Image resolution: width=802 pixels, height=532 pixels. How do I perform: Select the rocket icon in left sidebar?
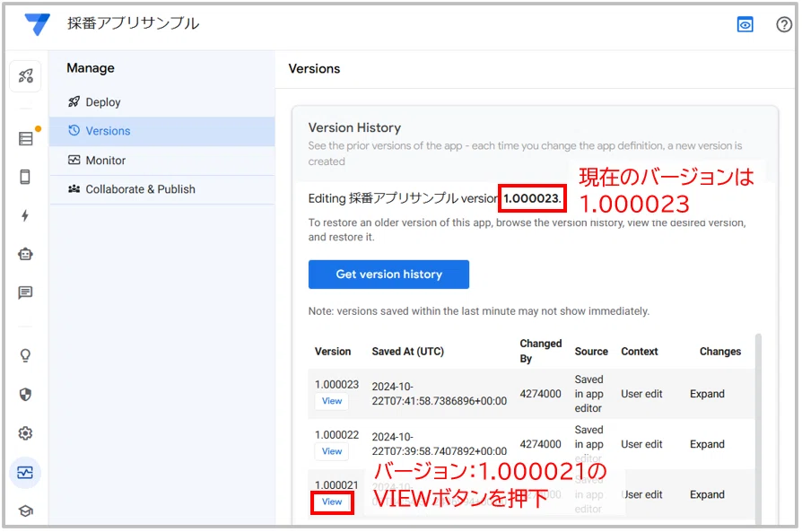point(26,76)
